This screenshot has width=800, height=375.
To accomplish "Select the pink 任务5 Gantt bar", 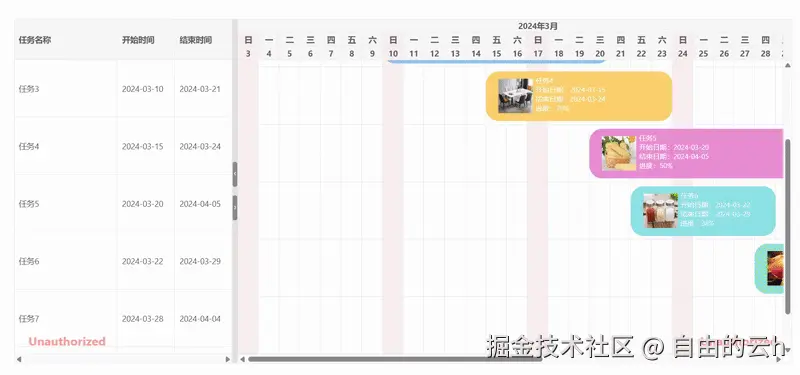I will pos(686,153).
